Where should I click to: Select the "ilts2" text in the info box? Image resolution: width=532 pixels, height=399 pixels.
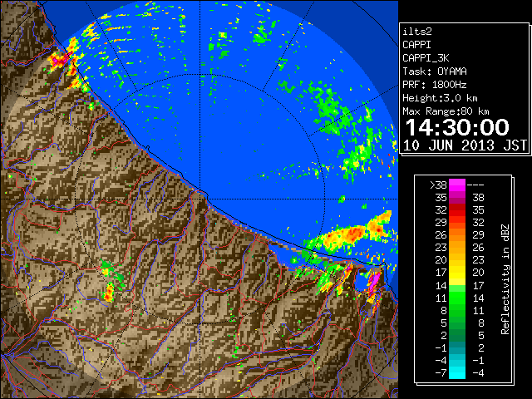(x=417, y=32)
